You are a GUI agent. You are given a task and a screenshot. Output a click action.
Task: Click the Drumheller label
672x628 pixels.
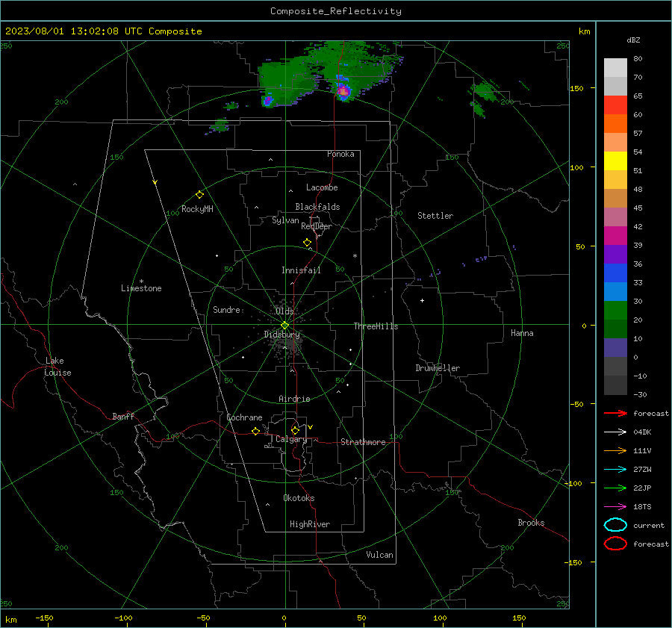point(438,368)
